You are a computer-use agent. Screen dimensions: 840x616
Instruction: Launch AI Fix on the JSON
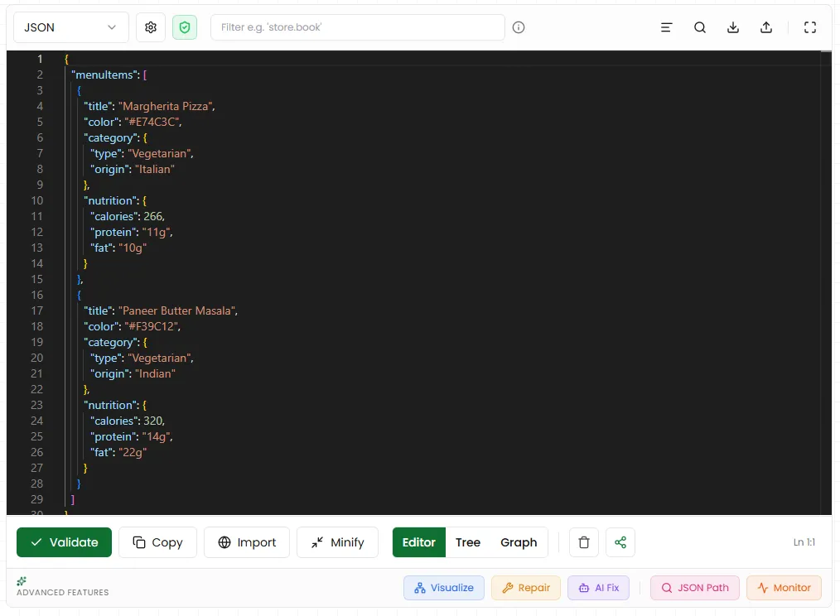(x=598, y=587)
